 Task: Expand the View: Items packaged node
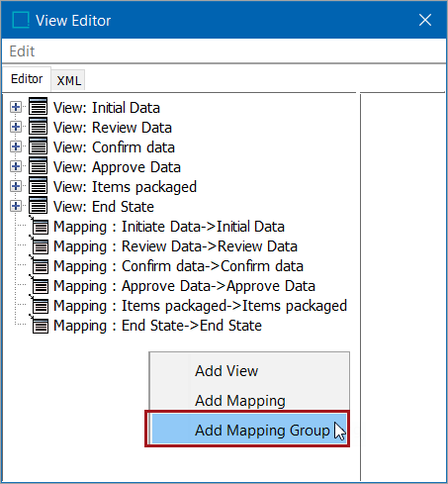pyautogui.click(x=16, y=186)
